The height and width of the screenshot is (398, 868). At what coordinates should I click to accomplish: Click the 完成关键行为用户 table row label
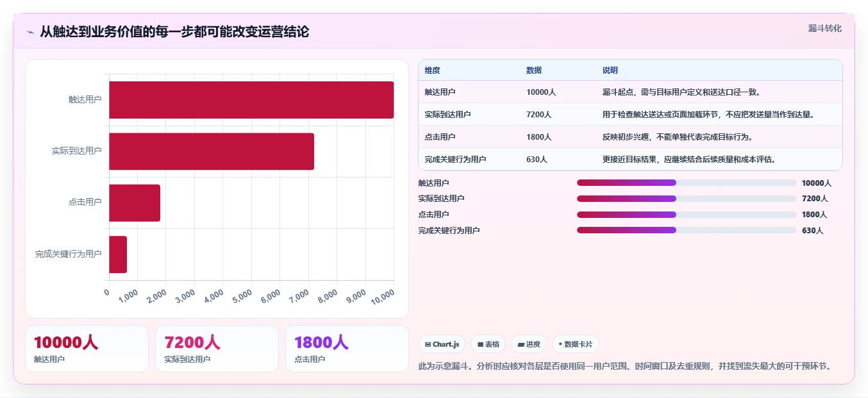point(455,160)
